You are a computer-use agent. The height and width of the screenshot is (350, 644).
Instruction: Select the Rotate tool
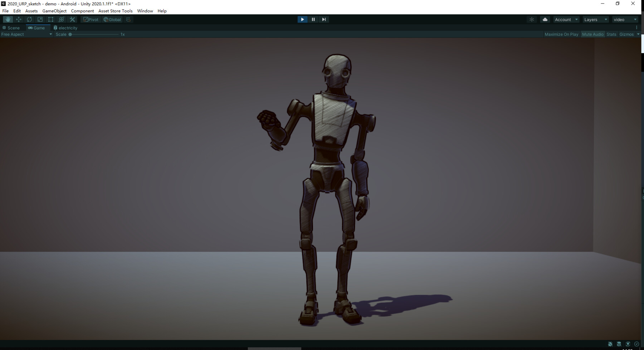(x=29, y=19)
